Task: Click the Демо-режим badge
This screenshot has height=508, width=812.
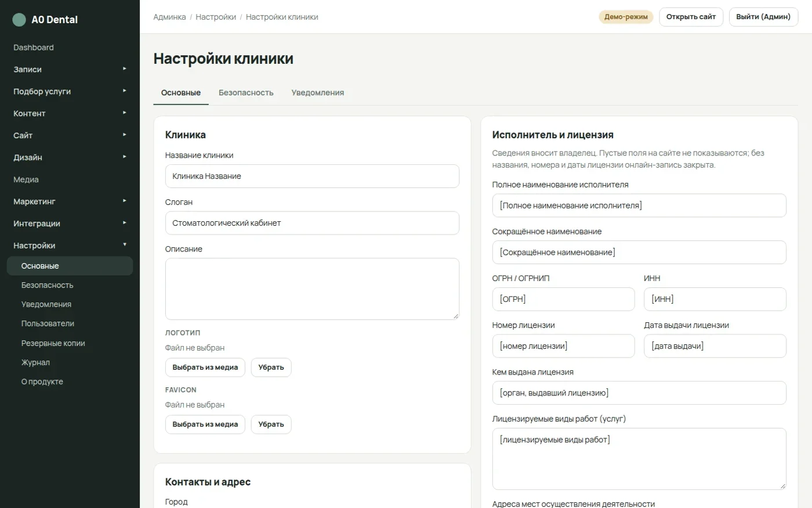Action: [626, 17]
